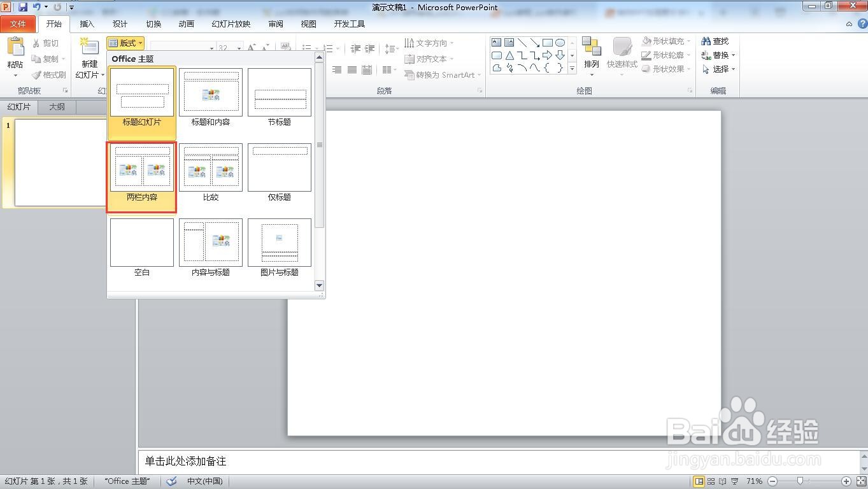Click the Cut (剪切) scissors button
The height and width of the screenshot is (489, 868).
46,43
